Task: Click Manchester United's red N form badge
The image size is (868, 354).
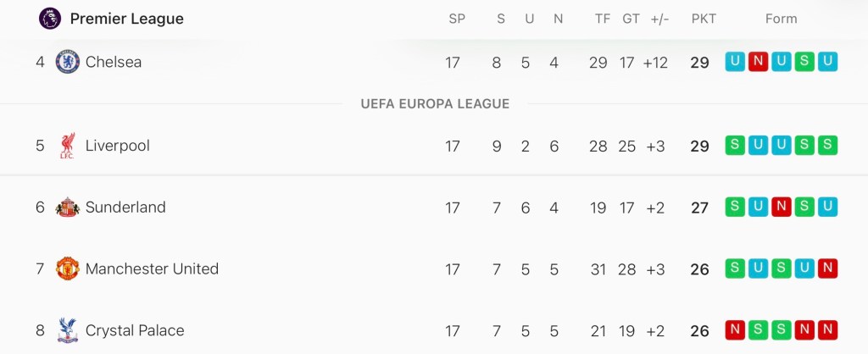Action: (x=828, y=269)
